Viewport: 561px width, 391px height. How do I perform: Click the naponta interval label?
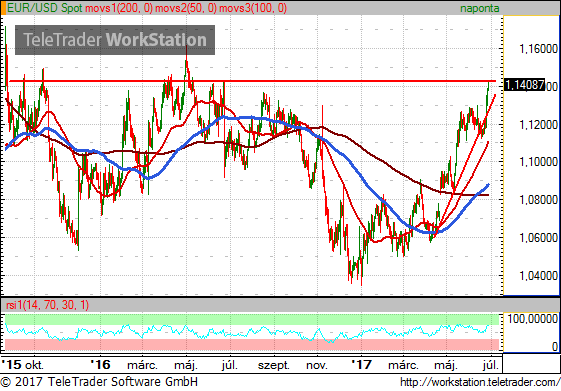coord(479,8)
